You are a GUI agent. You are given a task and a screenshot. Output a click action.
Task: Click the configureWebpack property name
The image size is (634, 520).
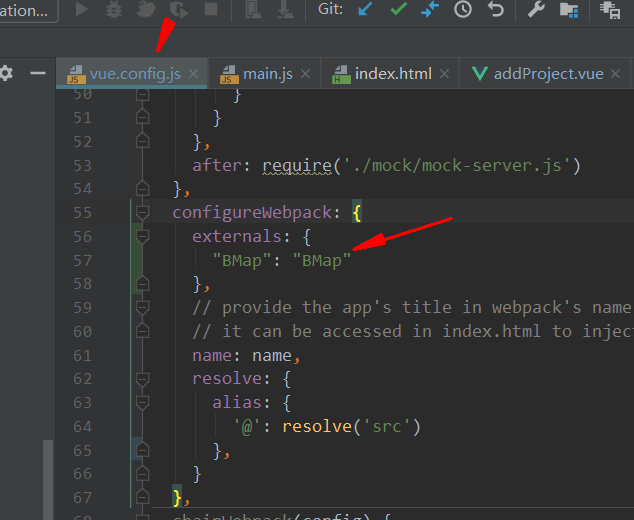(x=252, y=213)
